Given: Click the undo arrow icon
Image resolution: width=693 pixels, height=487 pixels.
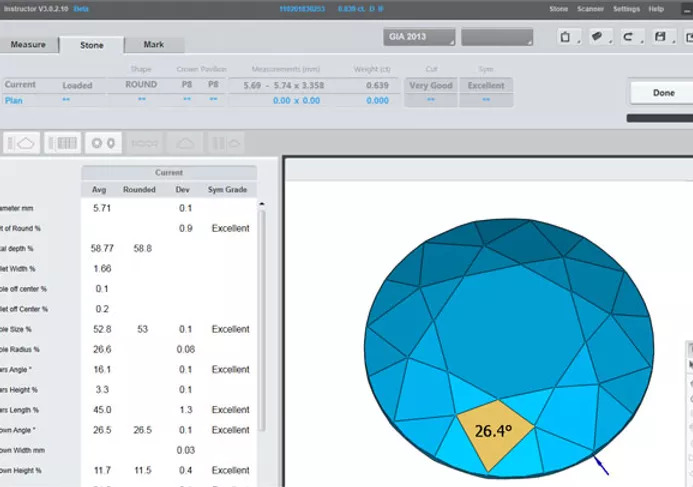Looking at the screenshot, I should point(628,38).
